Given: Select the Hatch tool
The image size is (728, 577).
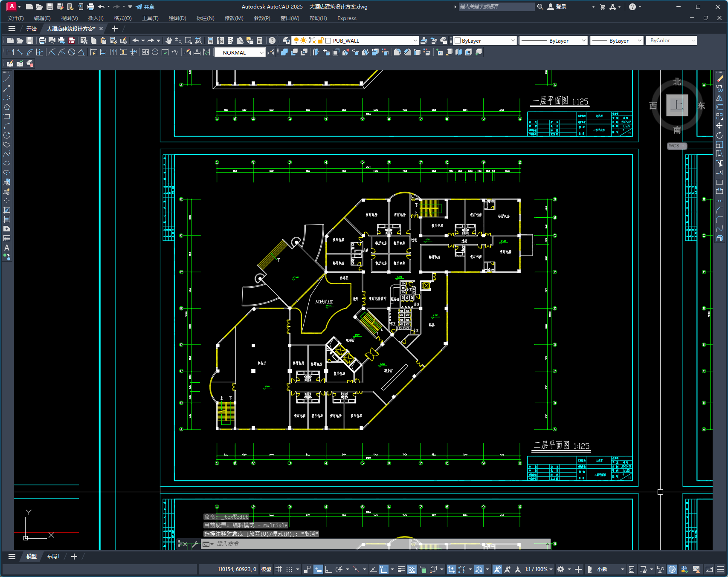Looking at the screenshot, I should coord(7,210).
